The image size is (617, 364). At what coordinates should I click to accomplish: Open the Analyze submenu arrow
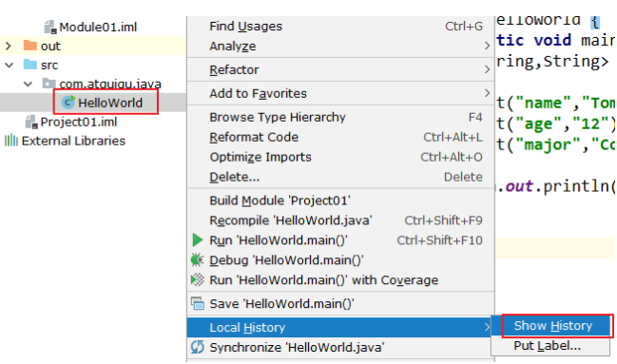coord(487,46)
